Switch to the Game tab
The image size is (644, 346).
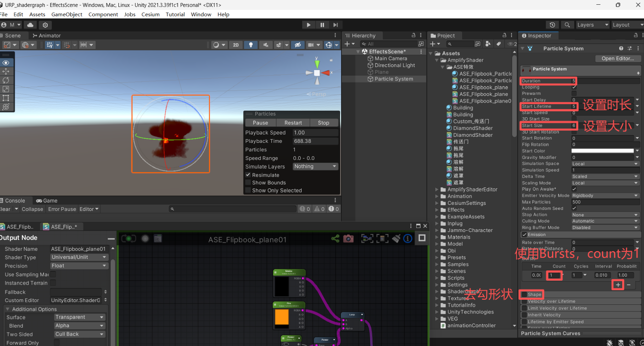[47, 200]
